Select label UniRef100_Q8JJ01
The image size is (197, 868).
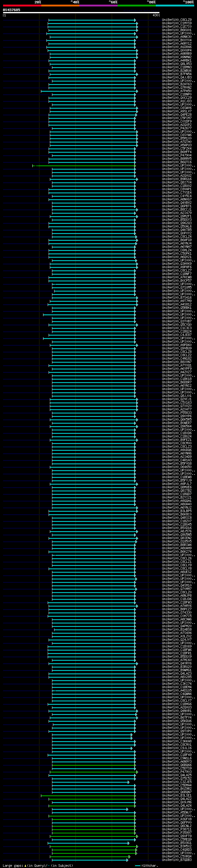pos(177,396)
